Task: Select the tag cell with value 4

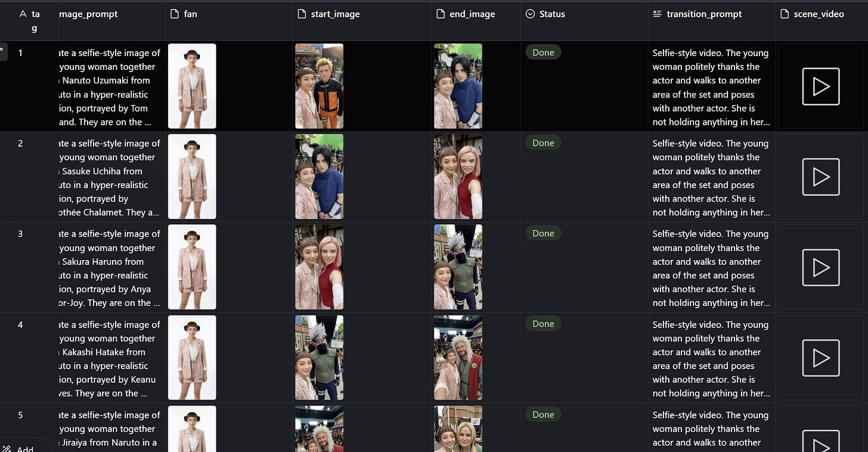Action: point(36,358)
